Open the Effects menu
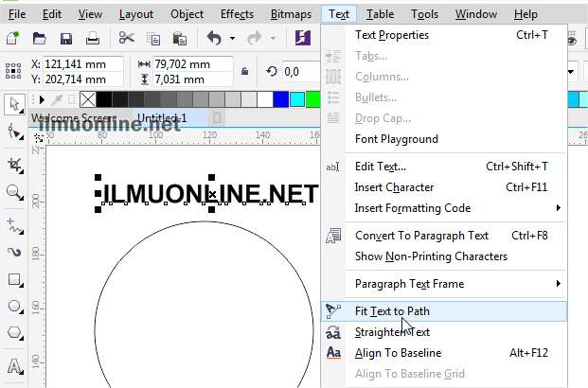 (x=237, y=14)
